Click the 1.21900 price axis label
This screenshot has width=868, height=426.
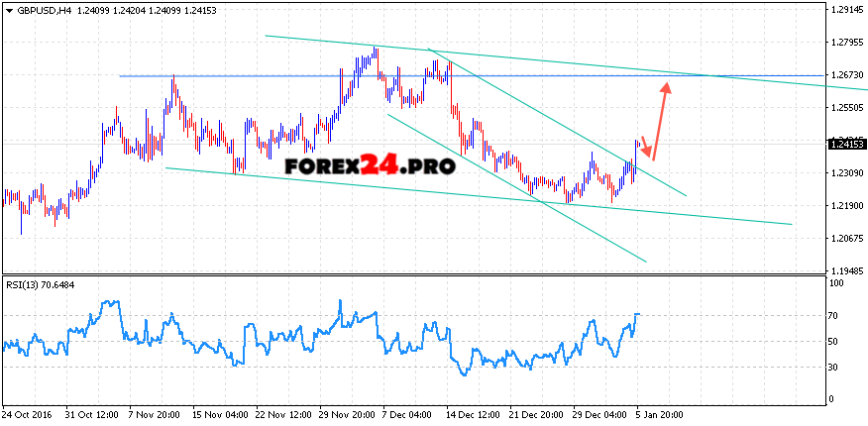[x=846, y=206]
